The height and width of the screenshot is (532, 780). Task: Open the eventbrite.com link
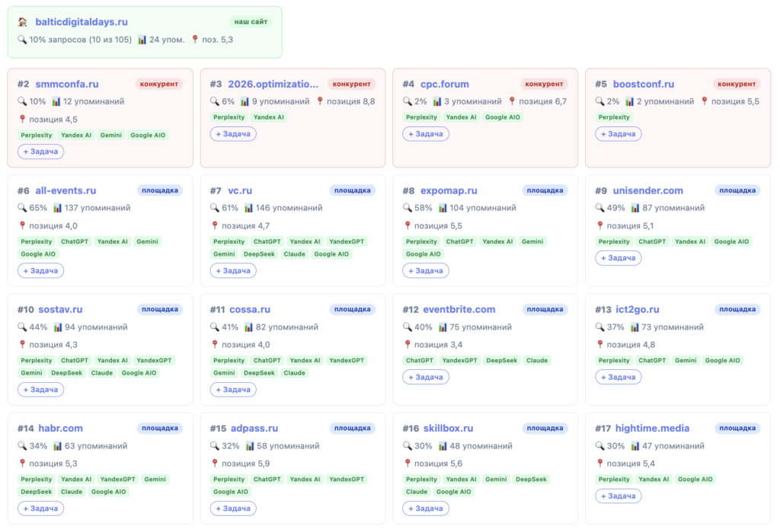(459, 309)
